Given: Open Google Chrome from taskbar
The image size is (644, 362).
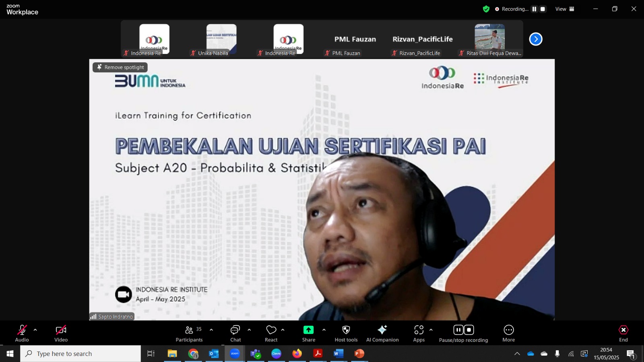Looking at the screenshot, I should pos(193,354).
